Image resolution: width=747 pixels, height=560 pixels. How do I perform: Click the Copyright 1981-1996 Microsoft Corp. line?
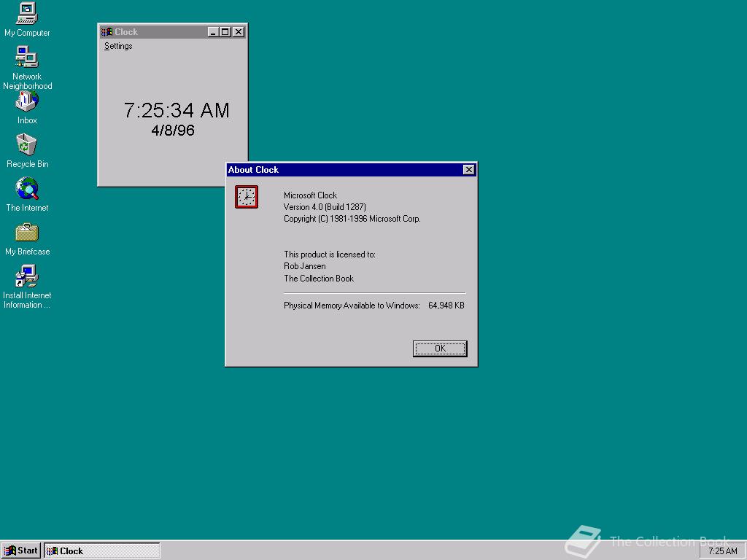pyautogui.click(x=352, y=219)
